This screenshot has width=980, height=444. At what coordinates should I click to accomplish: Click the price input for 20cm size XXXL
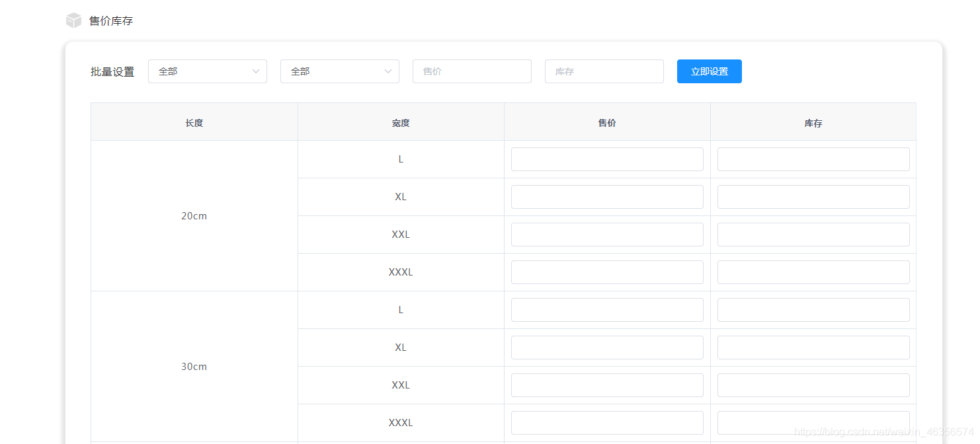(606, 272)
